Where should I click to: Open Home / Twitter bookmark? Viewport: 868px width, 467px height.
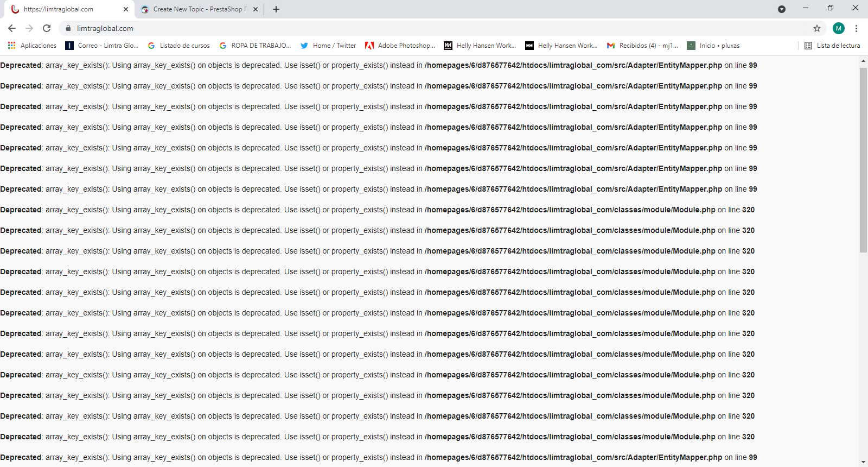(x=328, y=46)
